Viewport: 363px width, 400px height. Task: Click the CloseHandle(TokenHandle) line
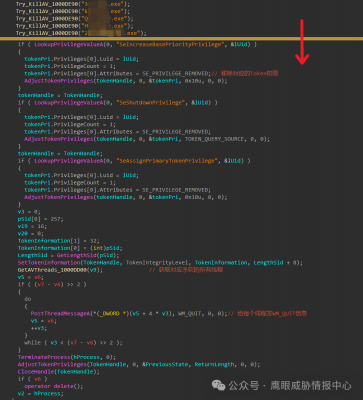tap(60, 372)
